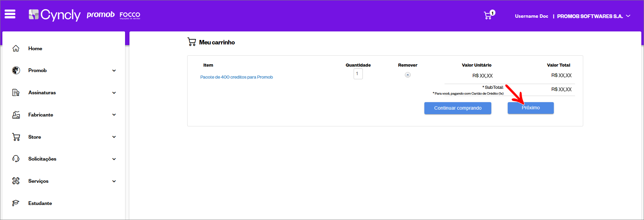The image size is (644, 220).
Task: Click the Meu carrinho heading
Action: point(217,42)
